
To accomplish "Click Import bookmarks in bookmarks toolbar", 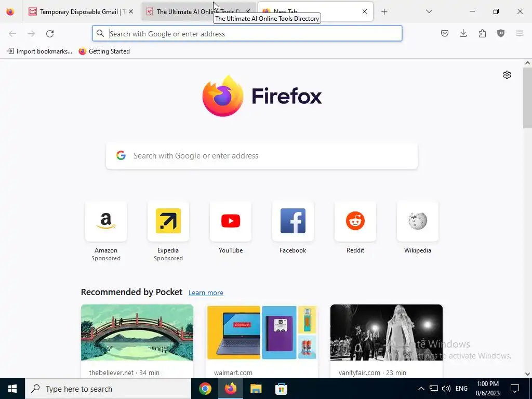I will pyautogui.click(x=39, y=51).
